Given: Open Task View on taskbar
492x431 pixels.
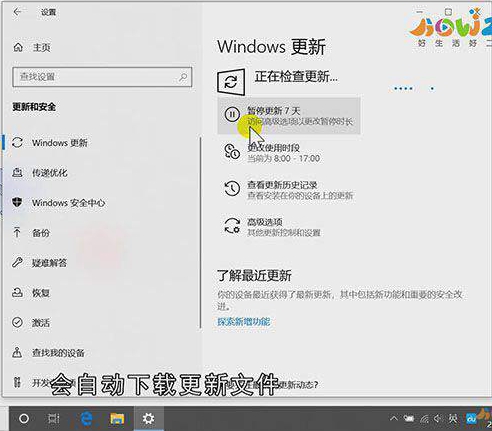Looking at the screenshot, I should point(53,418).
